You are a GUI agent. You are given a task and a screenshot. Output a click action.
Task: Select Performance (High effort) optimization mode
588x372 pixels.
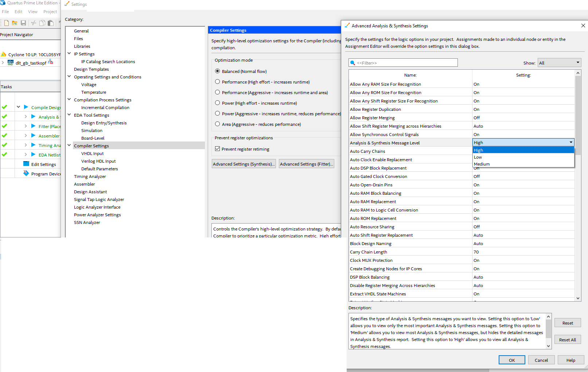pyautogui.click(x=217, y=82)
